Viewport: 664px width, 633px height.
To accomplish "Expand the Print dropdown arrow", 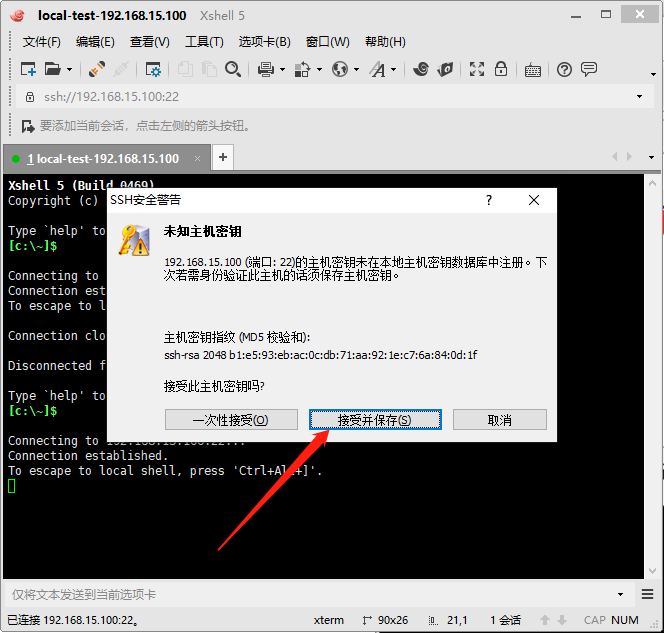I will 282,69.
